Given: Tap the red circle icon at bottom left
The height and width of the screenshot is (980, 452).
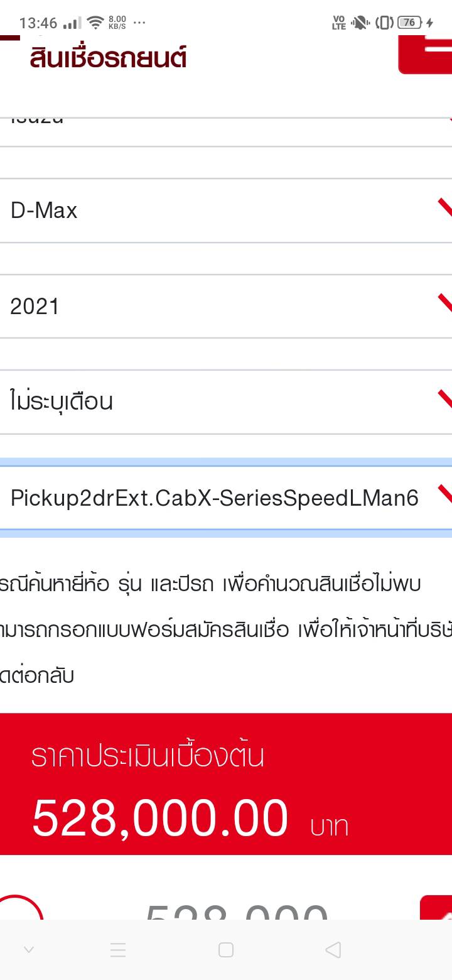Looking at the screenshot, I should (18, 908).
